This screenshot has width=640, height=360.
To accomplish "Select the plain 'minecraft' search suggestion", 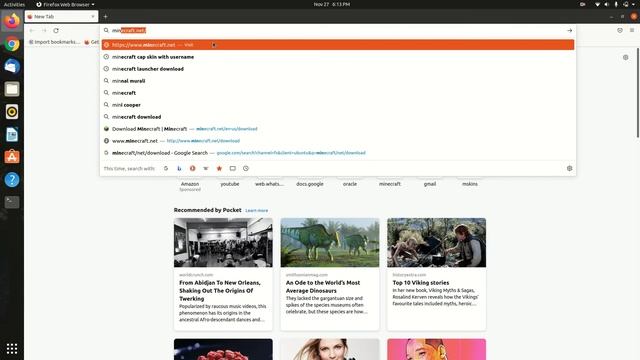I will (338, 93).
